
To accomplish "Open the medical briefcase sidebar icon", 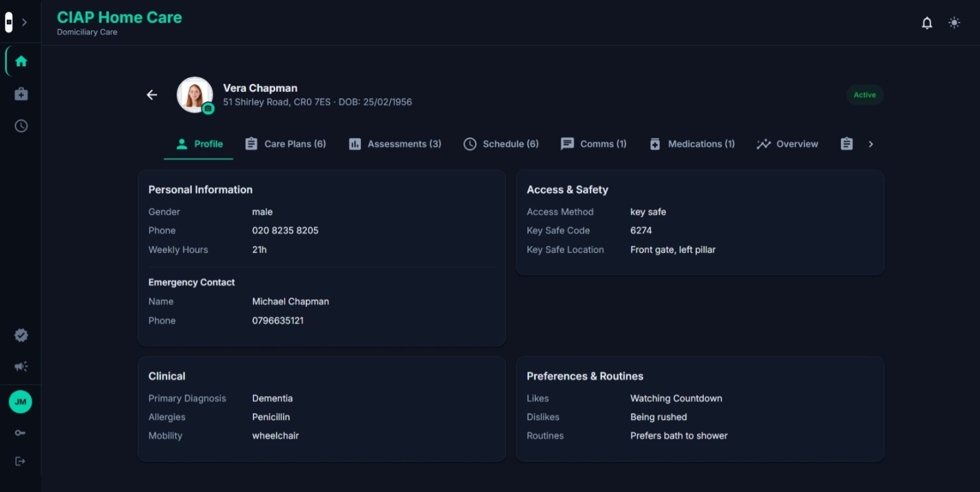I will (x=21, y=94).
